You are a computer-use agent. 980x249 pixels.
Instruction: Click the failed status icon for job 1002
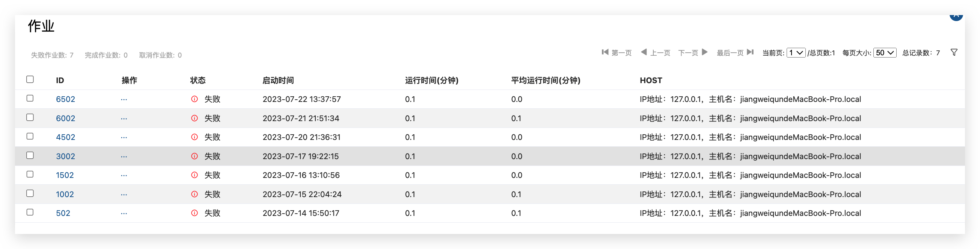point(194,194)
